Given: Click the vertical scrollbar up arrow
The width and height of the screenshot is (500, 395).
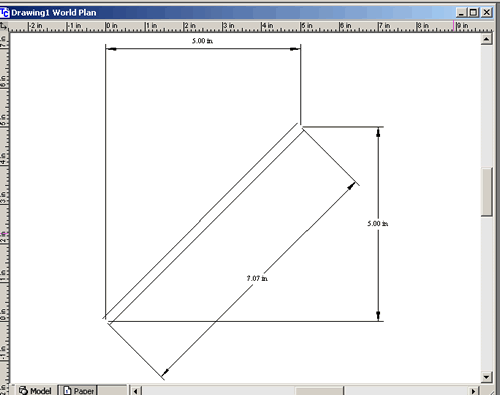Looking at the screenshot, I should pos(486,39).
